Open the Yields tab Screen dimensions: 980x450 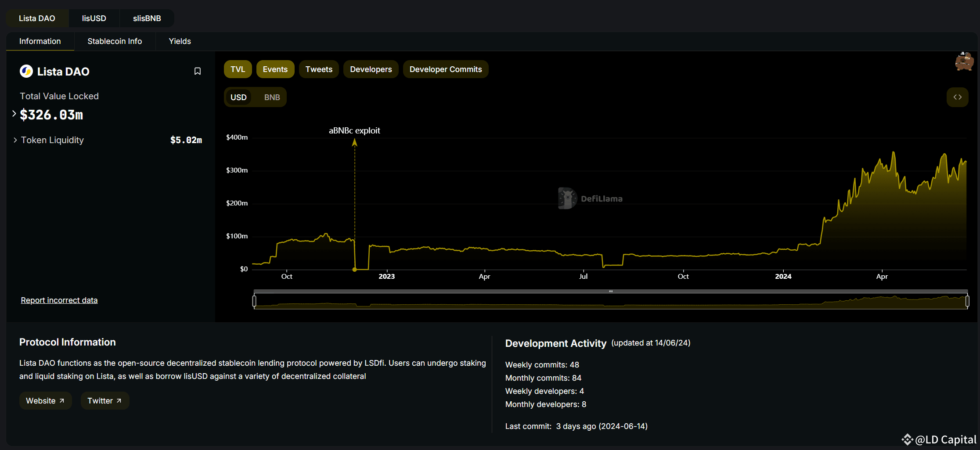click(x=180, y=41)
